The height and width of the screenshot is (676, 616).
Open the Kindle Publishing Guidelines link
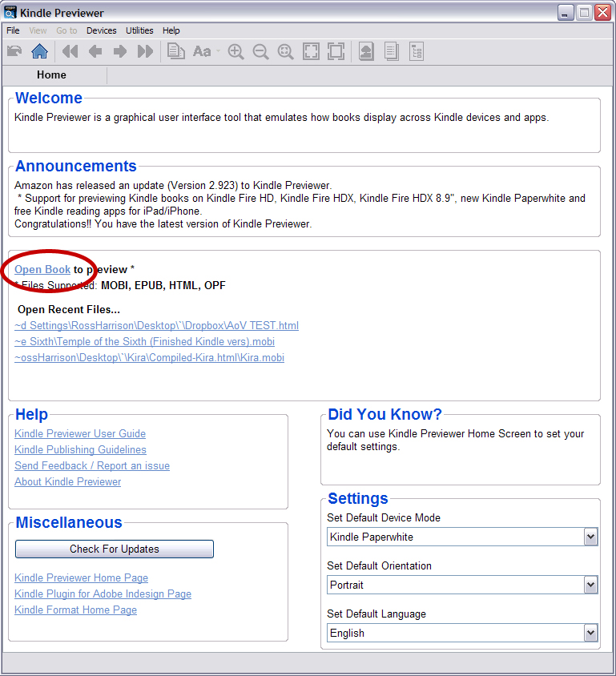pos(80,449)
